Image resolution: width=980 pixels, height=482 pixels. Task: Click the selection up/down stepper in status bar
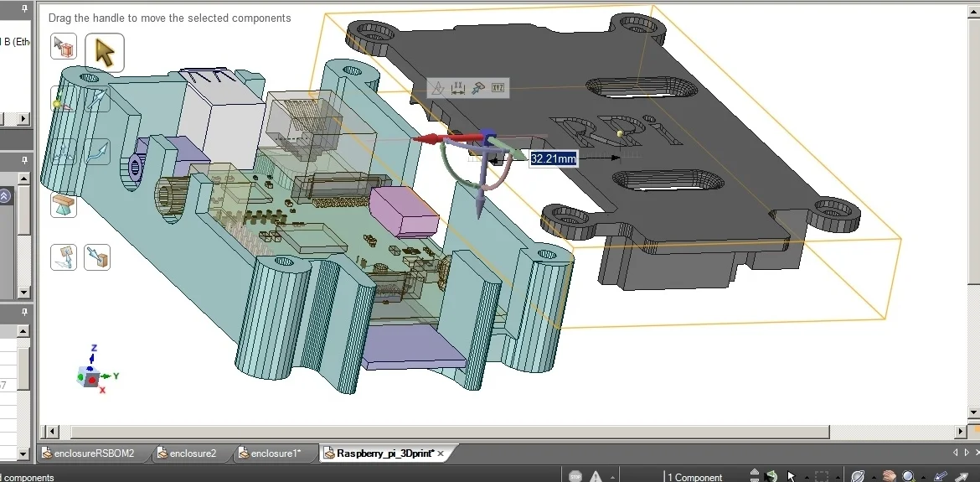coord(755,476)
